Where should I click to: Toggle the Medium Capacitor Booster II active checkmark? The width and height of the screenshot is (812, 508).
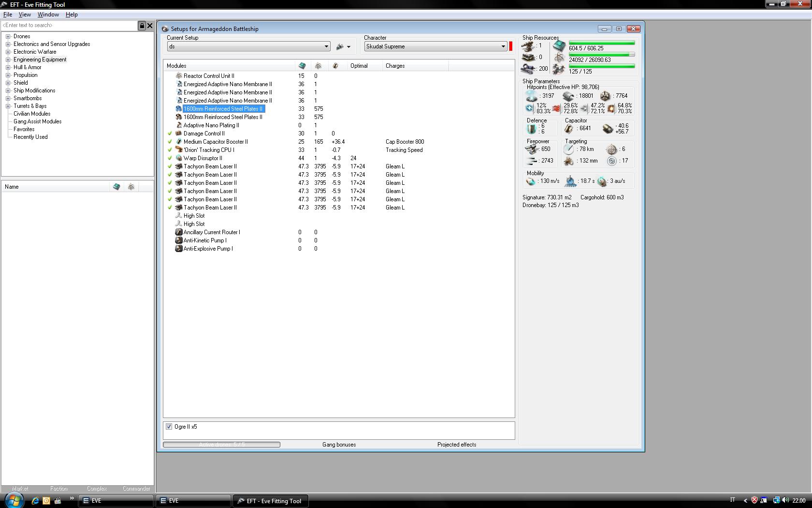(170, 142)
